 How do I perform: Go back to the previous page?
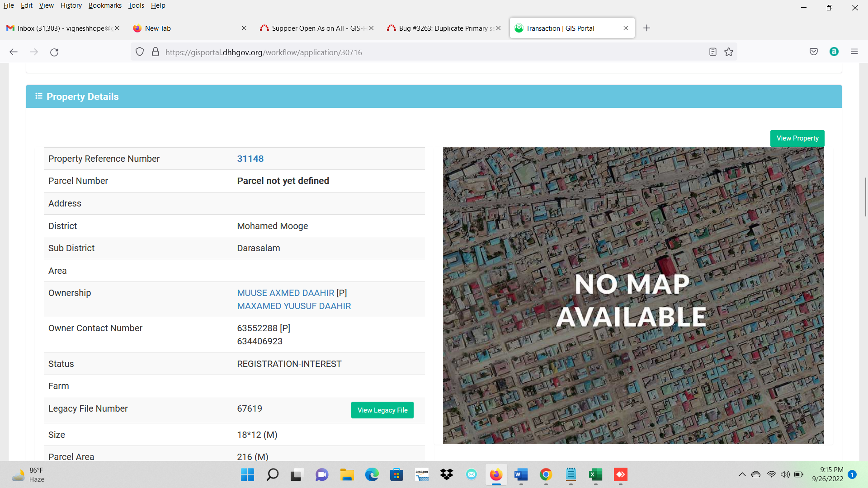click(x=14, y=52)
